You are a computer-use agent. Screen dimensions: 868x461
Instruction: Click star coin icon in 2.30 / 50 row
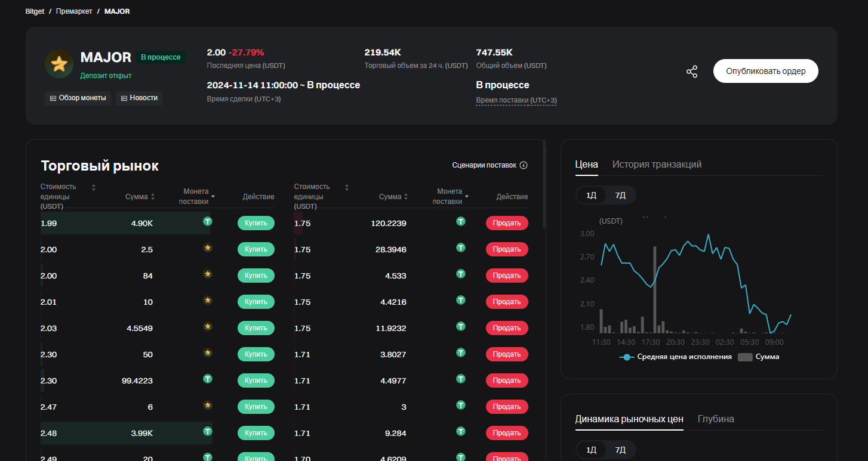click(x=208, y=352)
